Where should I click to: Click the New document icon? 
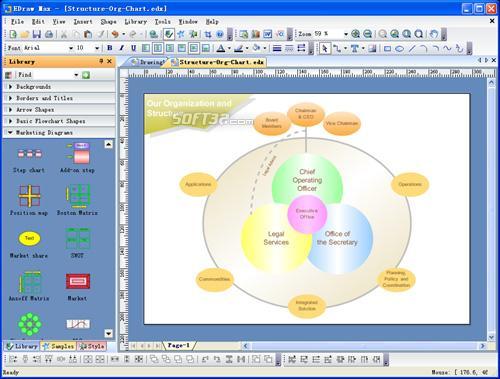(13, 34)
